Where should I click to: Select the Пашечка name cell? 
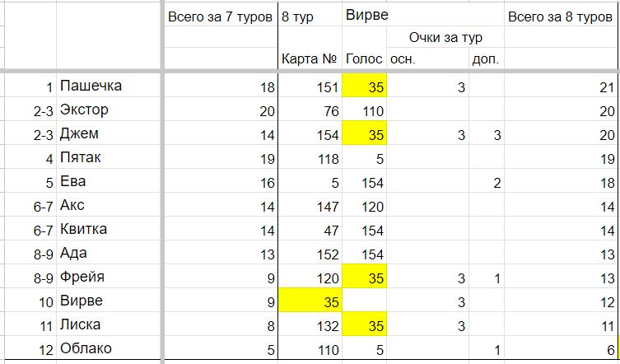[109, 86]
